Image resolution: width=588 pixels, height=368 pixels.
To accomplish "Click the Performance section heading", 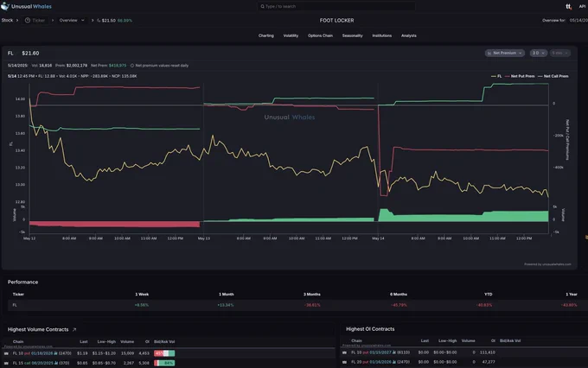I will (22, 282).
